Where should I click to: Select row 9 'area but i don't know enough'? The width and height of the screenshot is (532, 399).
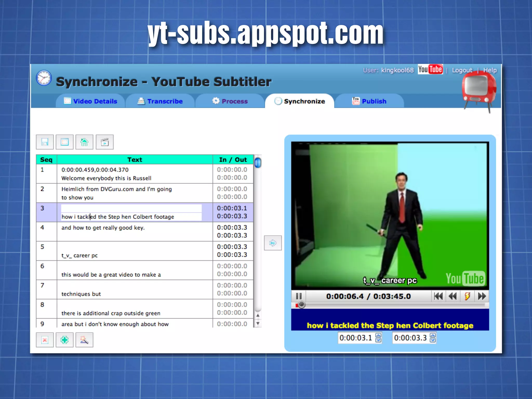[x=115, y=324]
